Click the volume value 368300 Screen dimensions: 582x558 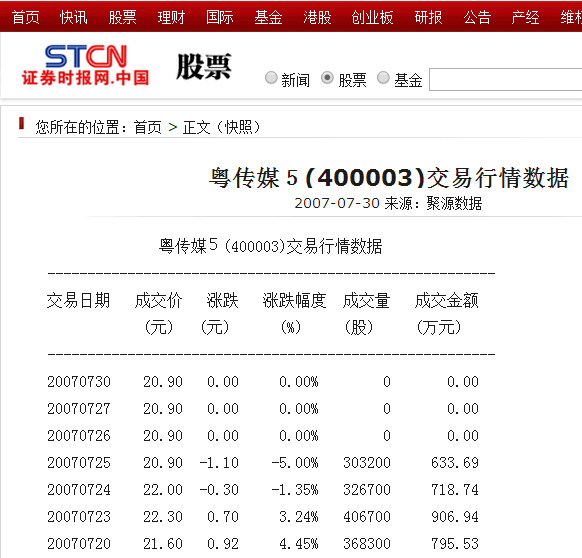coord(367,544)
